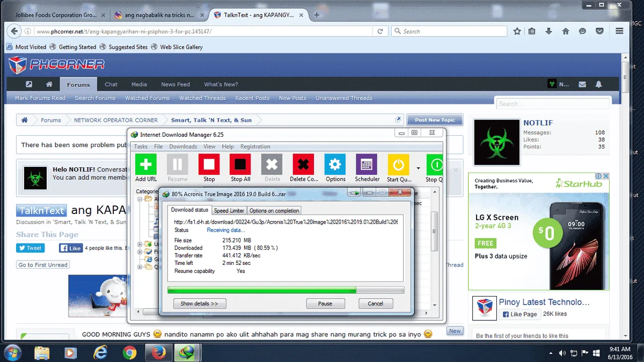The height and width of the screenshot is (362, 644).
Task: Click the grey Delete icon in IDM
Action: pyautogui.click(x=272, y=164)
